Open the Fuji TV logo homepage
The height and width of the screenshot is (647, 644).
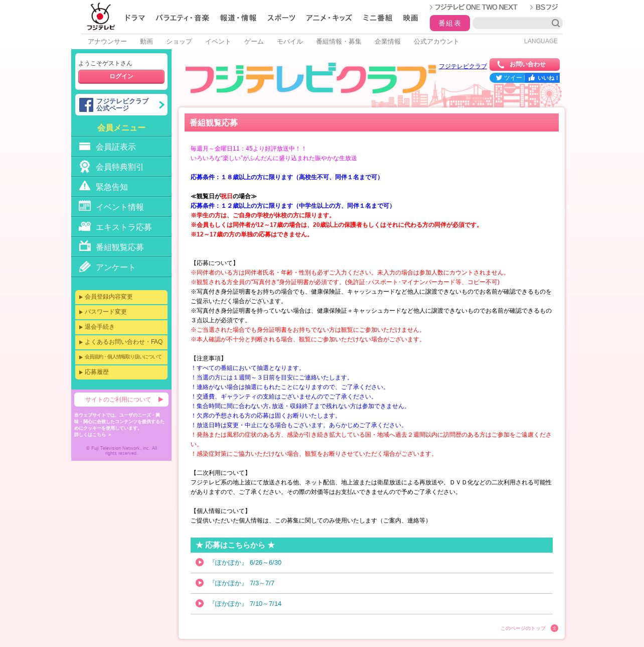pos(100,17)
